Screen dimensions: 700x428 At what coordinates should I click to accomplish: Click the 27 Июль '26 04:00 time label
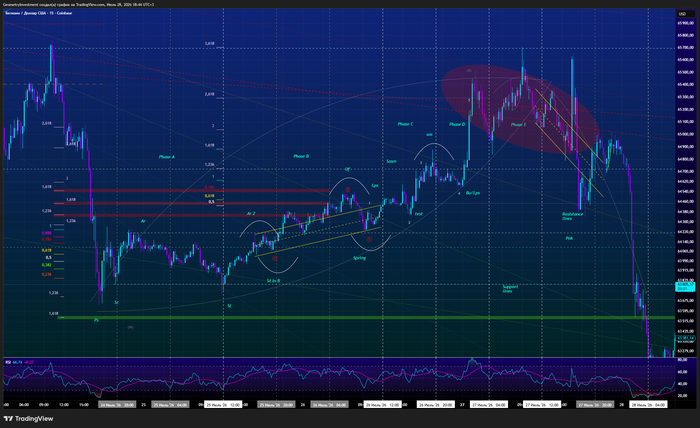pyautogui.click(x=489, y=405)
